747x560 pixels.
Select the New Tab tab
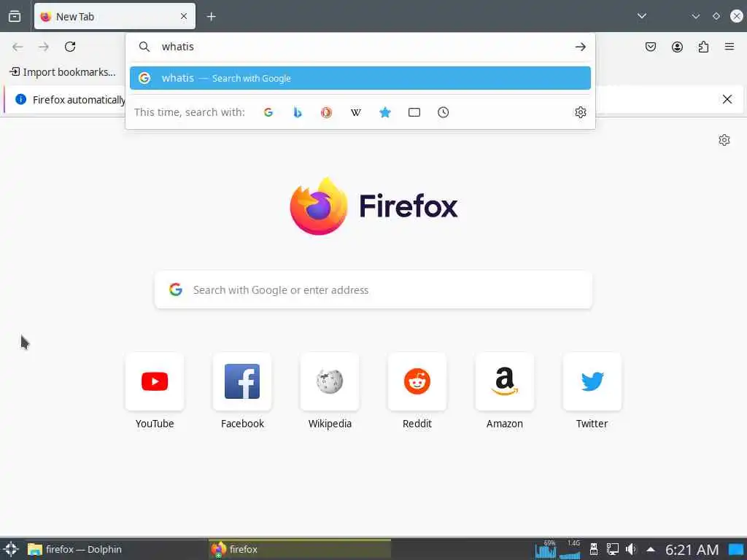[x=115, y=16]
